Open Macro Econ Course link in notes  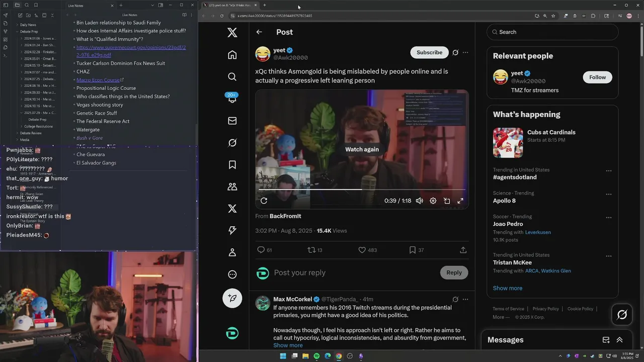tap(98, 80)
